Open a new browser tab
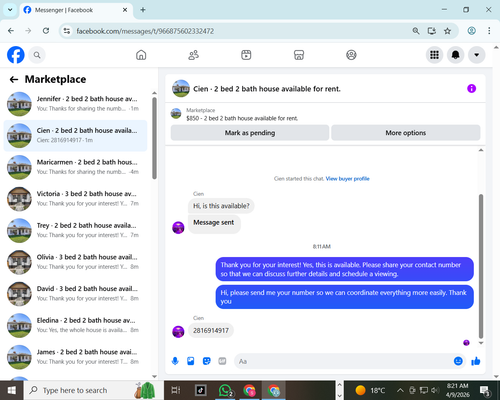Viewport: 500px width, 400px height. [x=143, y=10]
